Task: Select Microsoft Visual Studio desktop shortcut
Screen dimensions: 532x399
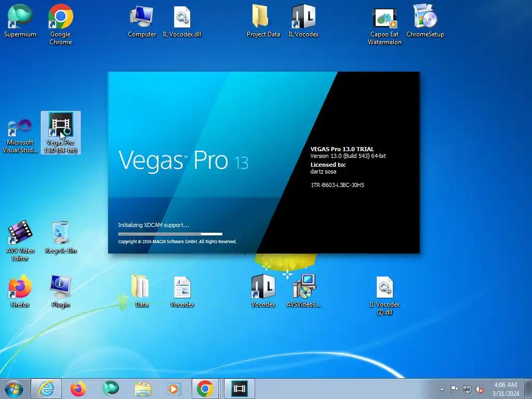Action: pyautogui.click(x=20, y=136)
